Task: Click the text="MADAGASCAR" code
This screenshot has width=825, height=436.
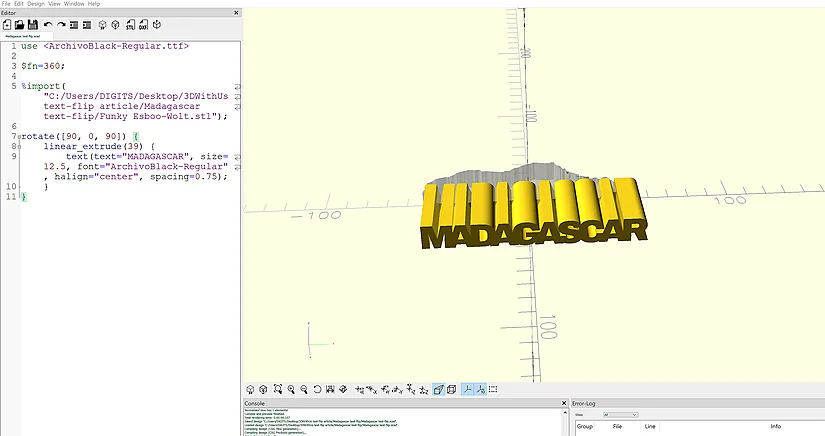Action: point(141,156)
